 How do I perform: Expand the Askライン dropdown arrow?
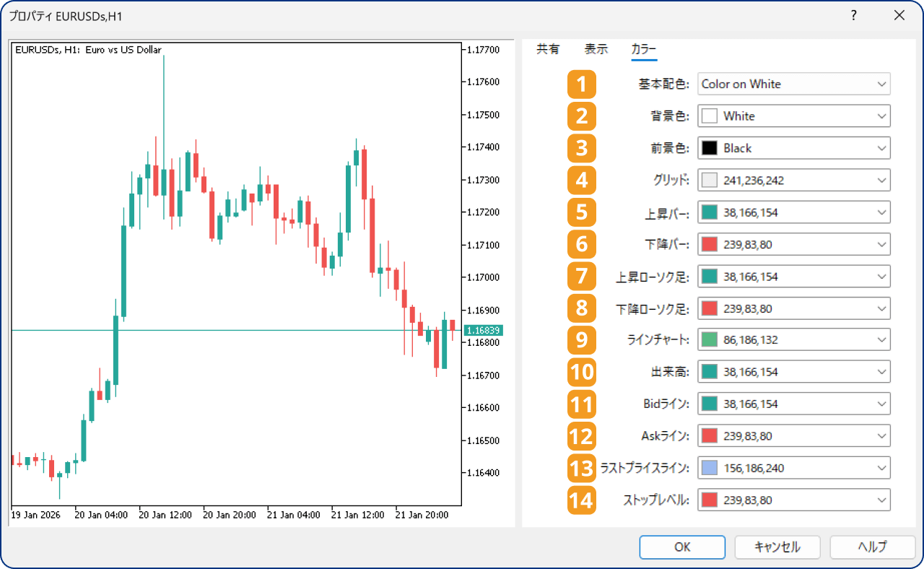pos(881,436)
